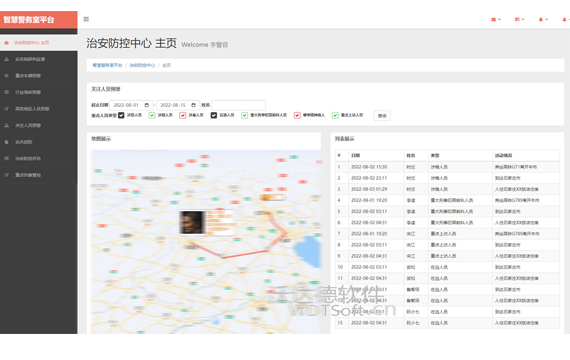This screenshot has width=570, height=360.
Task: Toggle the hamburger sidebar menu icon
Action: [86, 19]
